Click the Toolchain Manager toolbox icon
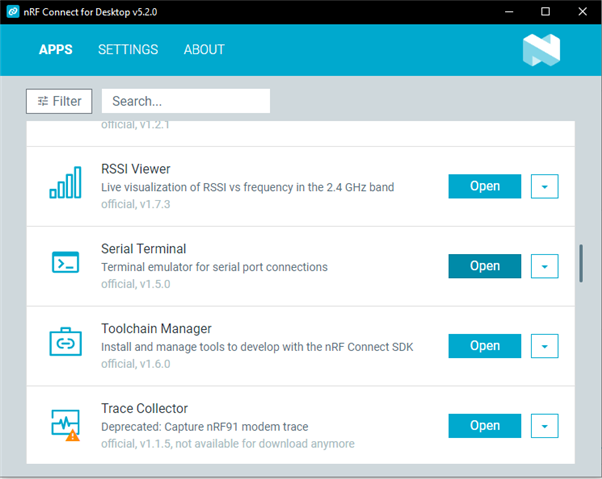Image resolution: width=602 pixels, height=479 pixels. click(x=65, y=342)
